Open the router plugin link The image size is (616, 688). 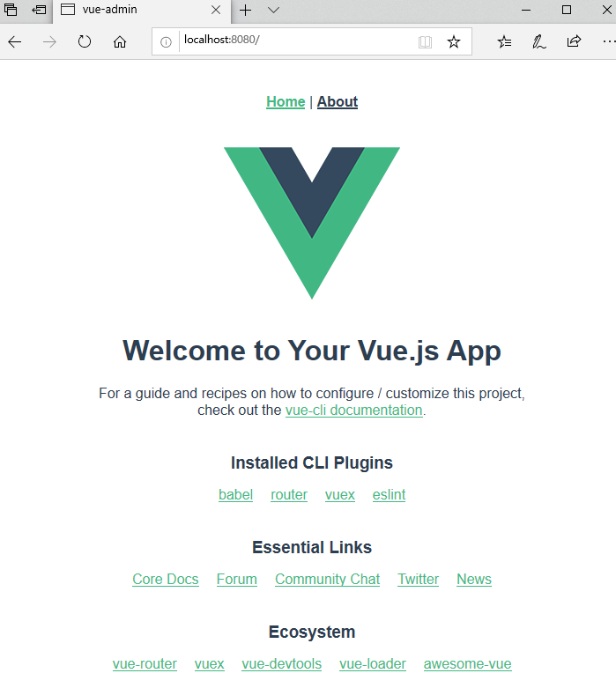[x=289, y=494]
